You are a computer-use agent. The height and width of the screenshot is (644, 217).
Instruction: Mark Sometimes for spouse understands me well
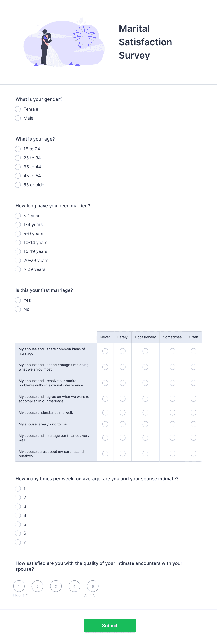click(x=172, y=413)
